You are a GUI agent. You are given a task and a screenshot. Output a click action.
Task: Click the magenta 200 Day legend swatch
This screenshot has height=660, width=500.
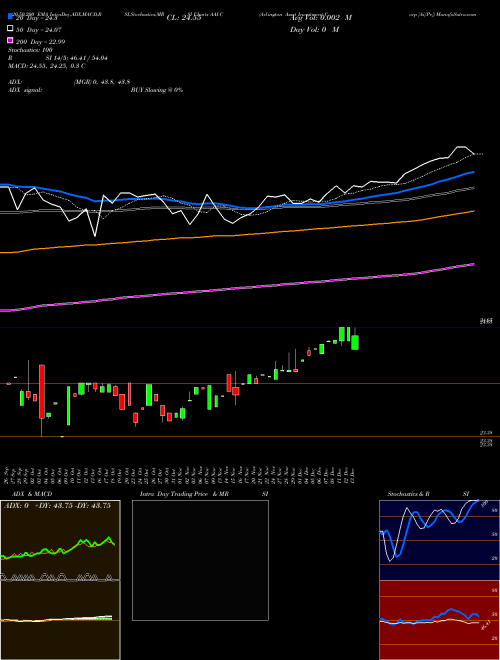10,41
